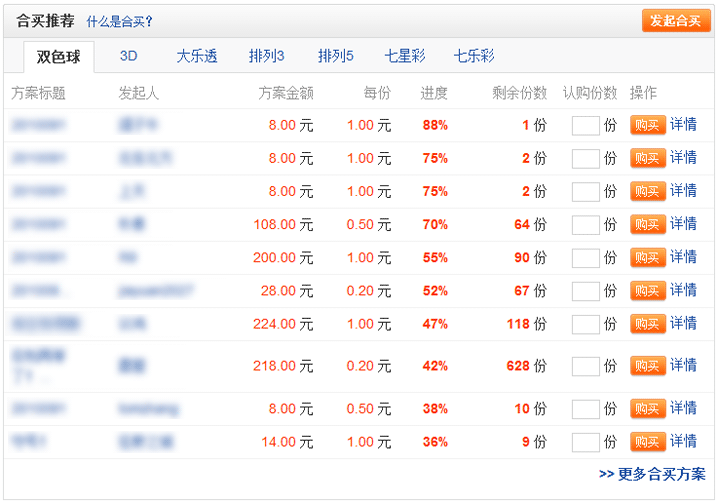Open the 什么是合买? help link
This screenshot has height=504, width=717.
coord(119,21)
